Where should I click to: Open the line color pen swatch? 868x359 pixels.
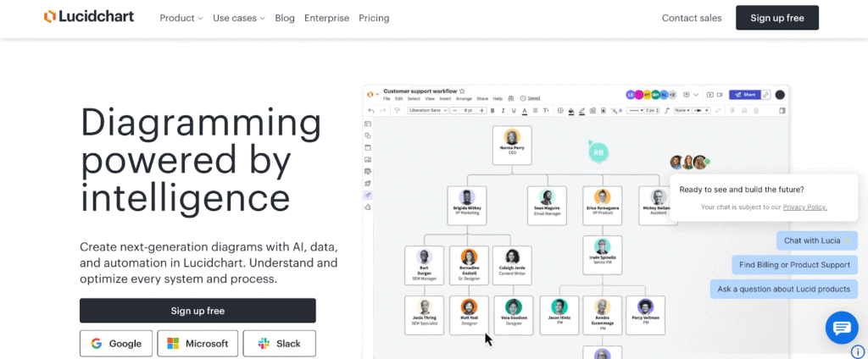581,111
